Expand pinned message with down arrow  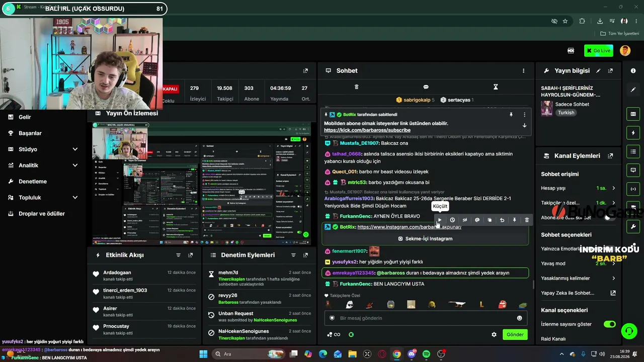[x=524, y=125]
